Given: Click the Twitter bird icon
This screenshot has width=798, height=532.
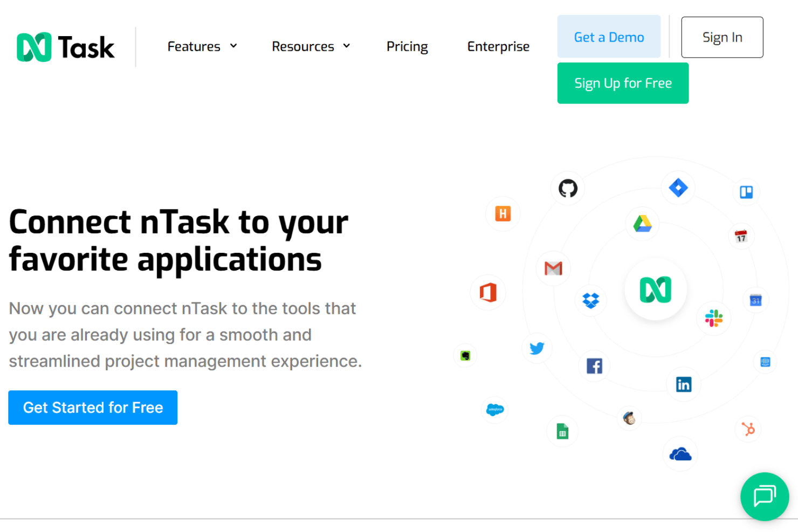Looking at the screenshot, I should [537, 348].
